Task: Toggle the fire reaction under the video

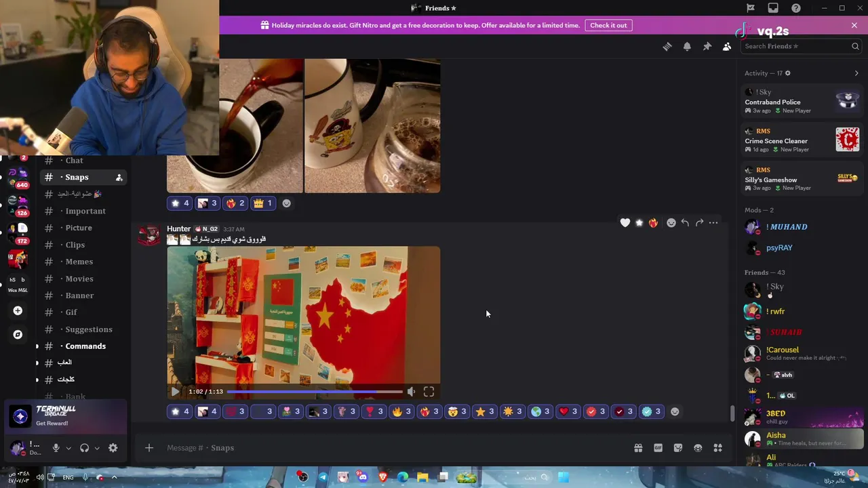Action: click(401, 411)
